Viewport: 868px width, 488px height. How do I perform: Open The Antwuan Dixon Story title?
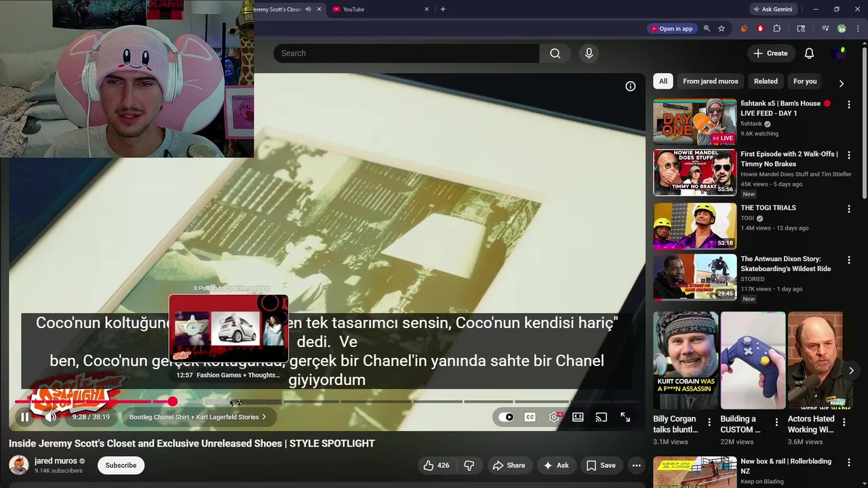785,264
